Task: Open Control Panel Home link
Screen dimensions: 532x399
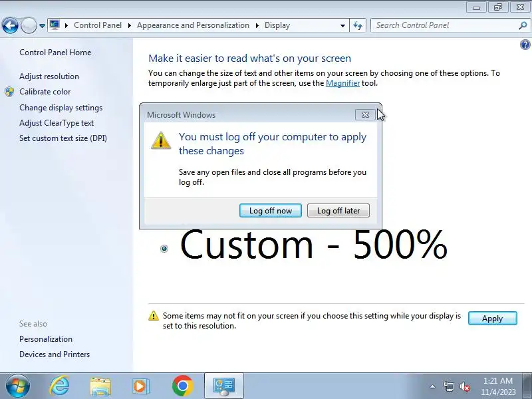Action: pyautogui.click(x=55, y=53)
